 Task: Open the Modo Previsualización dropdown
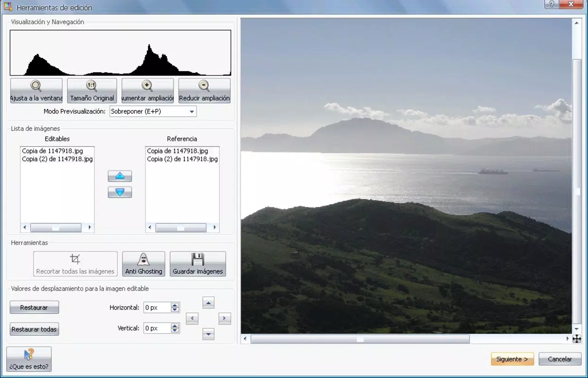tap(153, 112)
